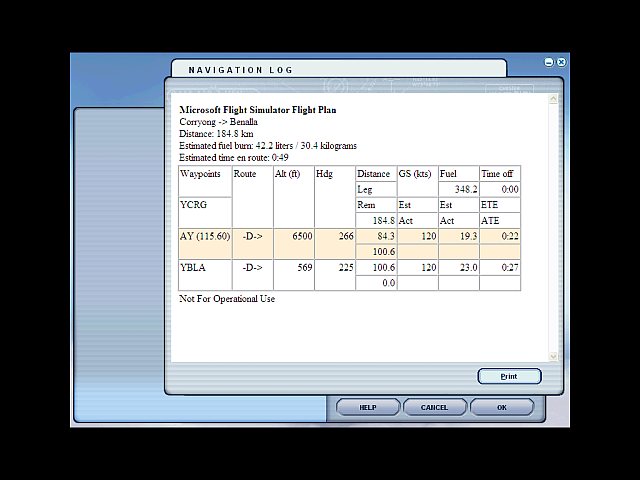Click the scrollbar up arrow
This screenshot has width=640, height=480.
tap(553, 99)
